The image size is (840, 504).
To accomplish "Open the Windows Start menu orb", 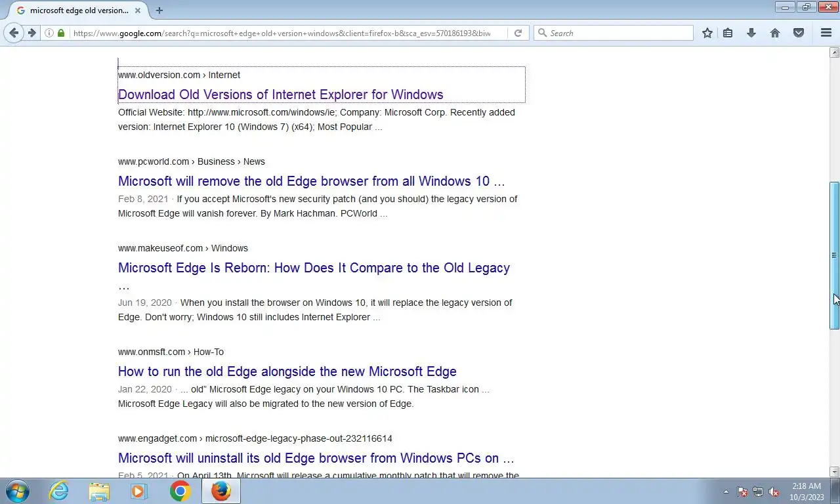I will click(17, 491).
